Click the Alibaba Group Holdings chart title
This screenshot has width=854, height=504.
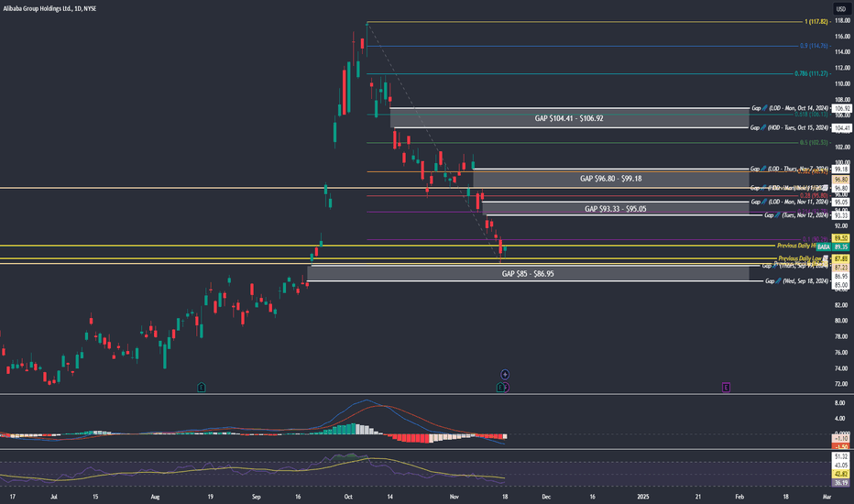[49, 8]
